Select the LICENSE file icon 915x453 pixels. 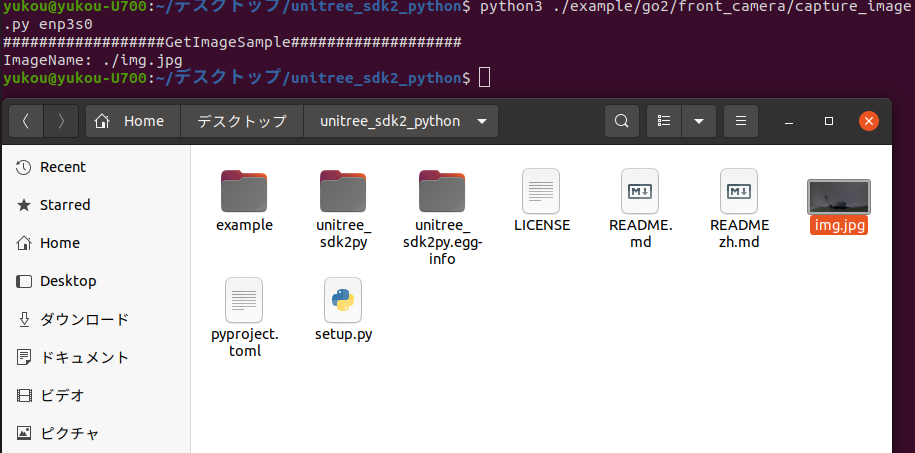tap(541, 191)
